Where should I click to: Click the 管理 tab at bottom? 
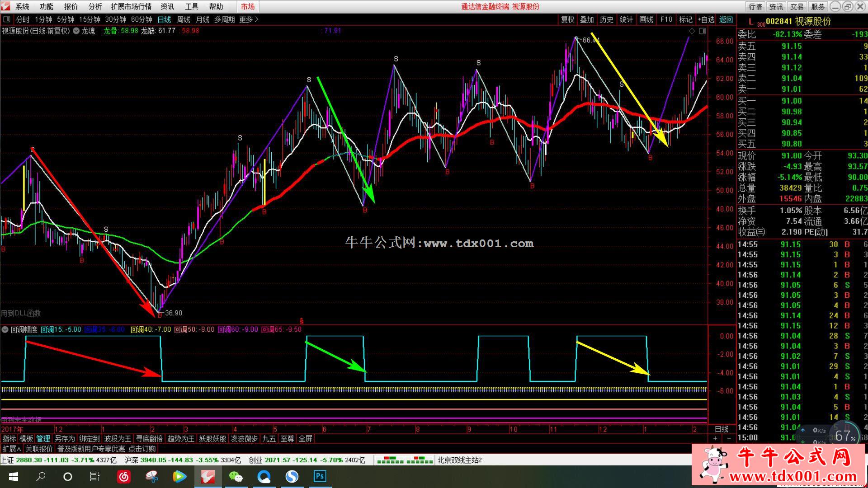click(x=43, y=438)
